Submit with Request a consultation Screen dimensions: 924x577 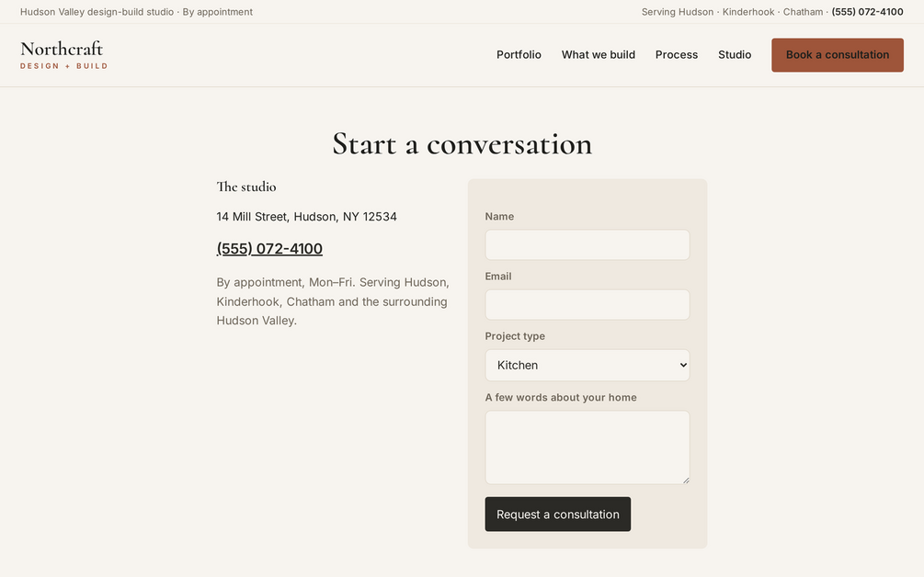pyautogui.click(x=557, y=514)
